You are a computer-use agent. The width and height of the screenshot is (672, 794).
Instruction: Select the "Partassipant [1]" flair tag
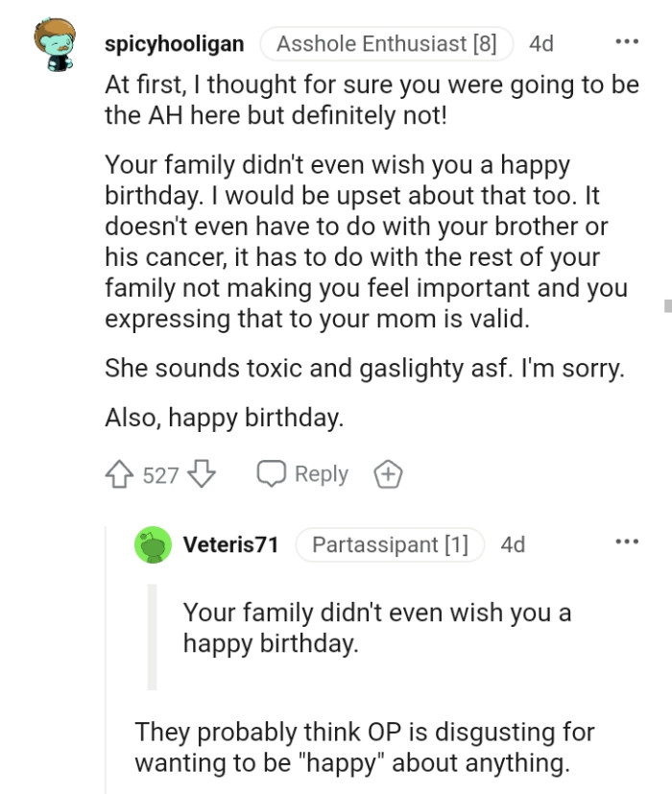(390, 544)
